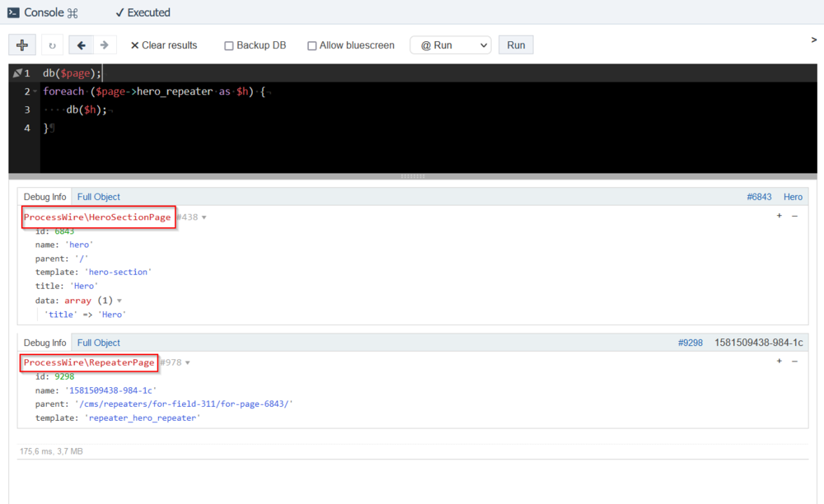Viewport: 824px width, 504px height.
Task: Go back in code history
Action: click(x=81, y=45)
